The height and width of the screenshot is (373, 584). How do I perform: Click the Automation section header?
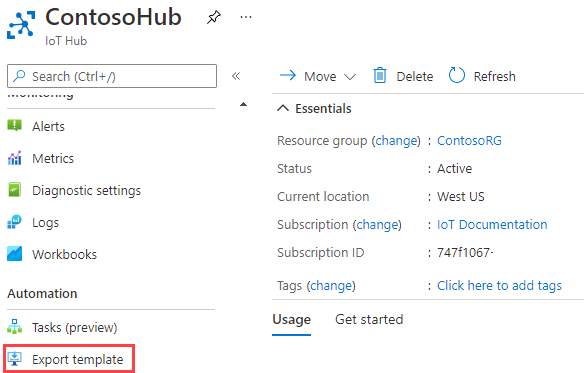coord(42,294)
